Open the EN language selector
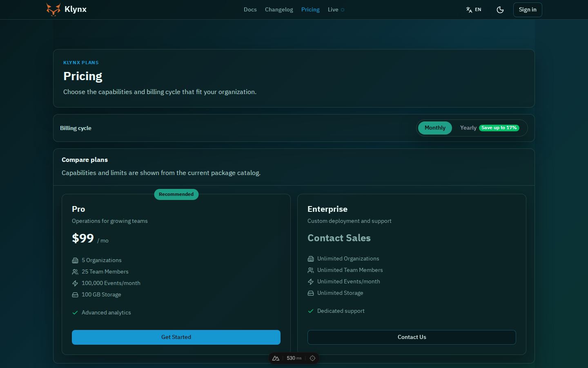Screen dimensions: 588x368 pos(474,9)
